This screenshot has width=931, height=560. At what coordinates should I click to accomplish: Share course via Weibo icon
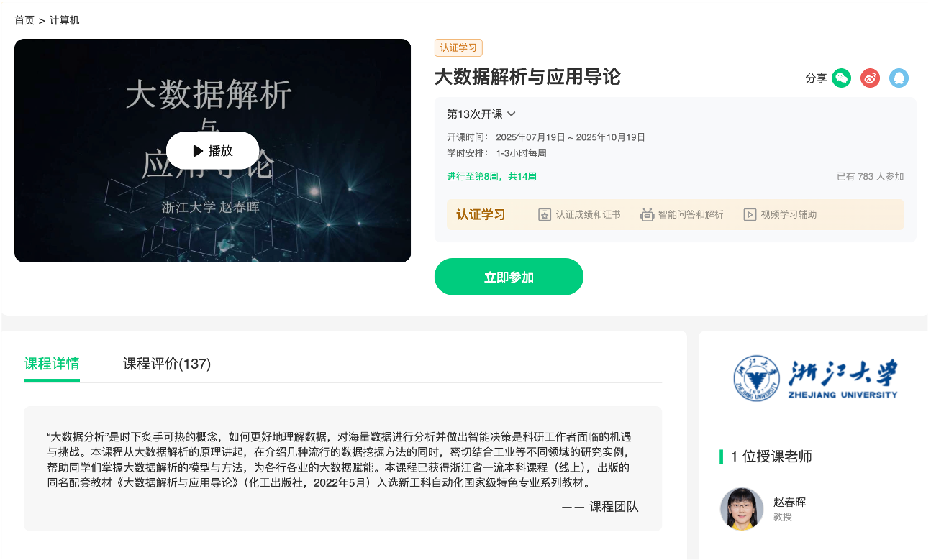click(870, 78)
